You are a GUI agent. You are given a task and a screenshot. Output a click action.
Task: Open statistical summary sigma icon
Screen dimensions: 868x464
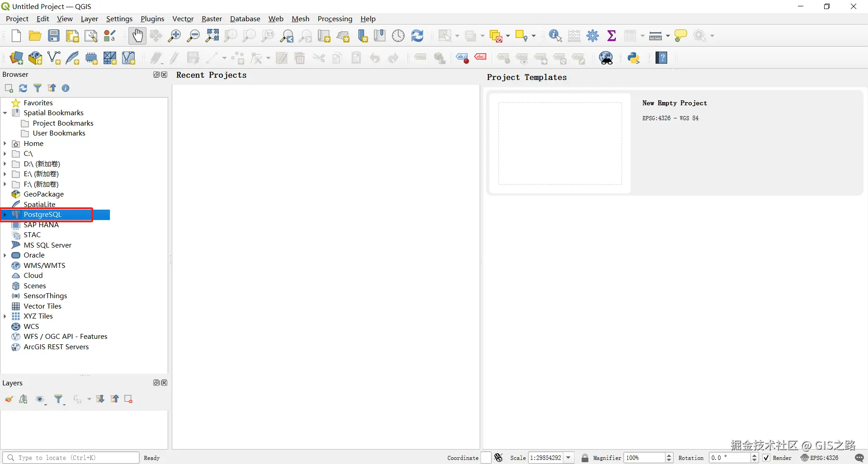coord(612,36)
